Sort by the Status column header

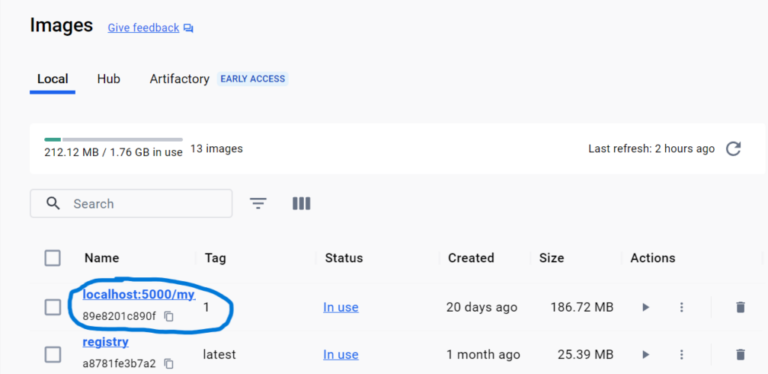coord(344,258)
